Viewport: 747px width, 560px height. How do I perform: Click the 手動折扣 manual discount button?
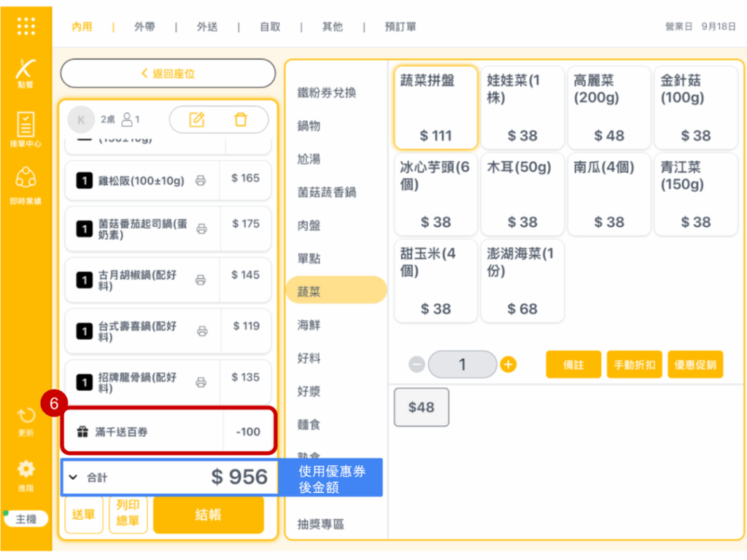tap(634, 365)
